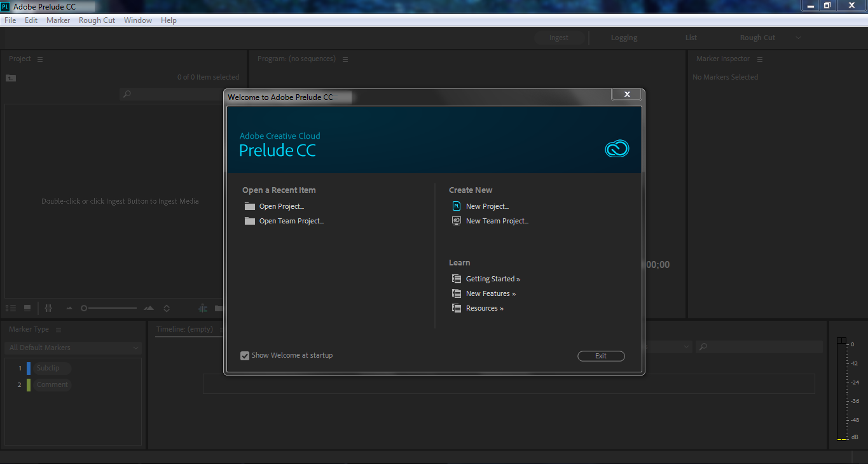Click New Team Project... link
Screen dimensions: 868x464
[x=497, y=221]
